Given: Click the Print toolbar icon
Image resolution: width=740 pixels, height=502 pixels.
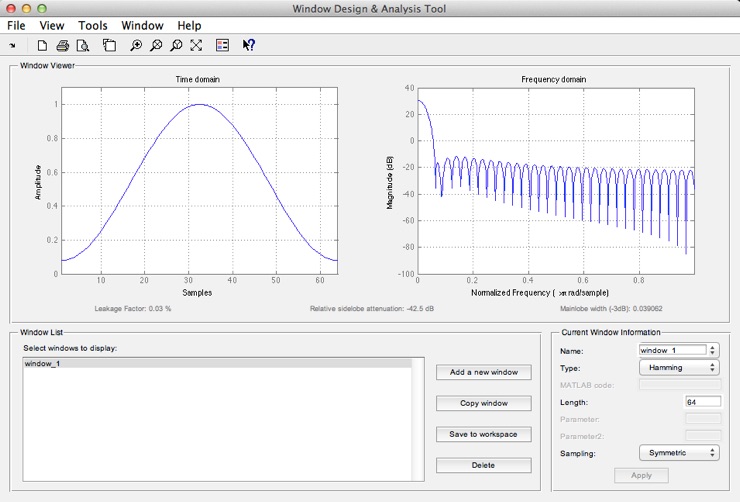Looking at the screenshot, I should click(x=62, y=45).
